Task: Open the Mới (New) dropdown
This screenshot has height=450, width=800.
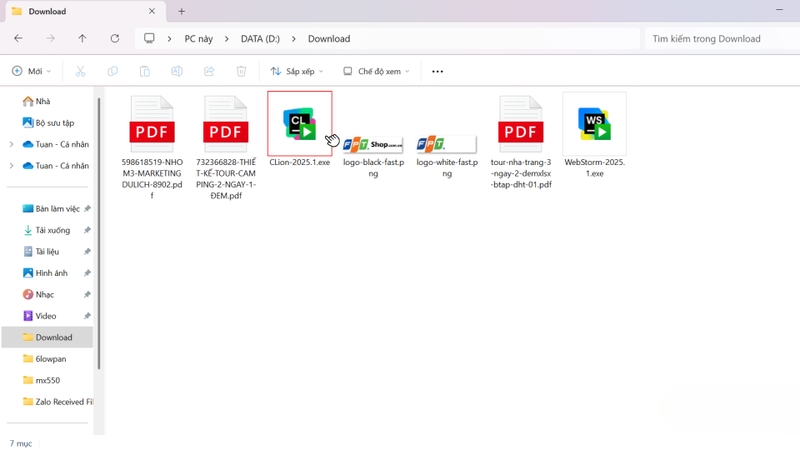Action: coord(32,71)
